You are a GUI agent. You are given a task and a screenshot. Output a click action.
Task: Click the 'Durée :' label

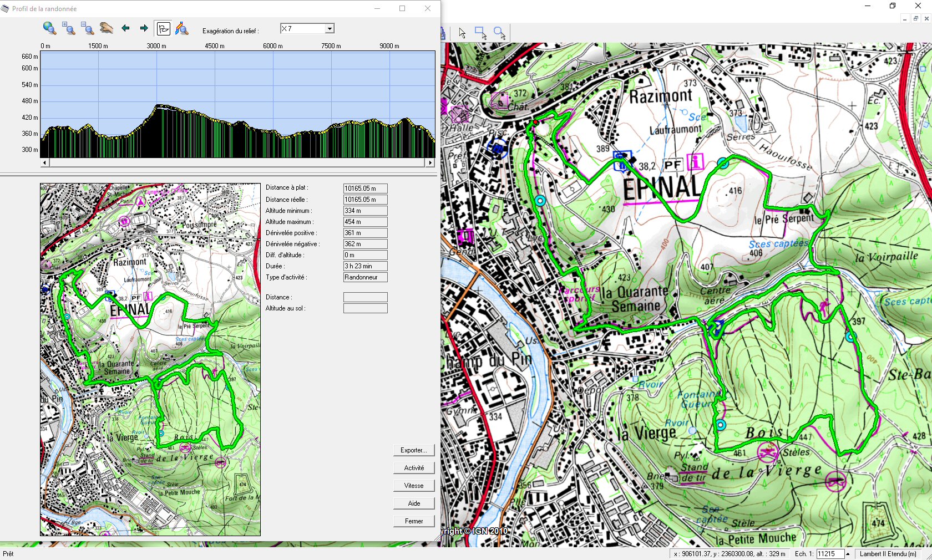(x=275, y=266)
